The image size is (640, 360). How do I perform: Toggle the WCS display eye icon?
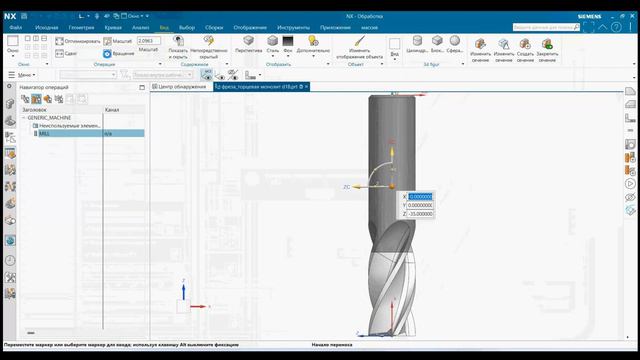click(x=207, y=75)
